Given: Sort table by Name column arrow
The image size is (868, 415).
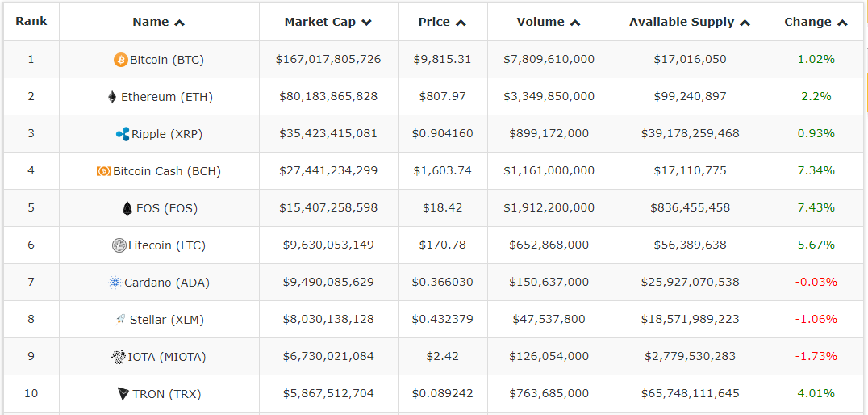Looking at the screenshot, I should pyautogui.click(x=179, y=23).
